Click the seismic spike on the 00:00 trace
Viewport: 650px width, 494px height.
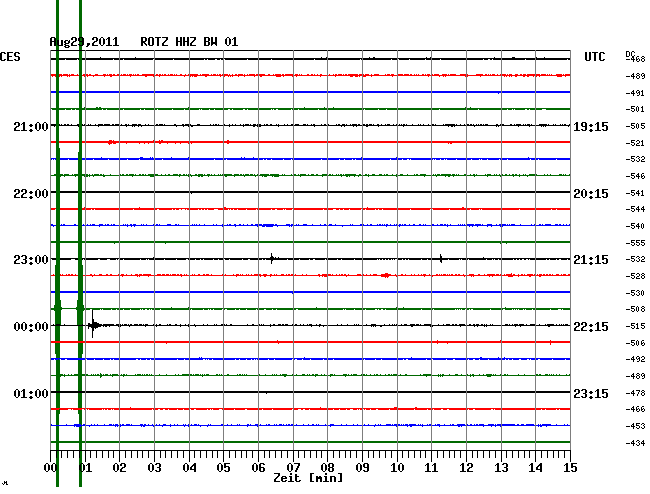click(93, 324)
